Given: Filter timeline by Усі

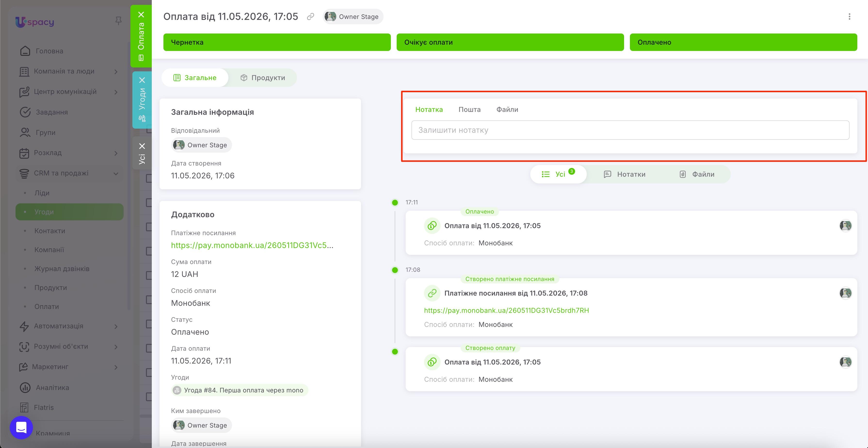Looking at the screenshot, I should (x=558, y=174).
